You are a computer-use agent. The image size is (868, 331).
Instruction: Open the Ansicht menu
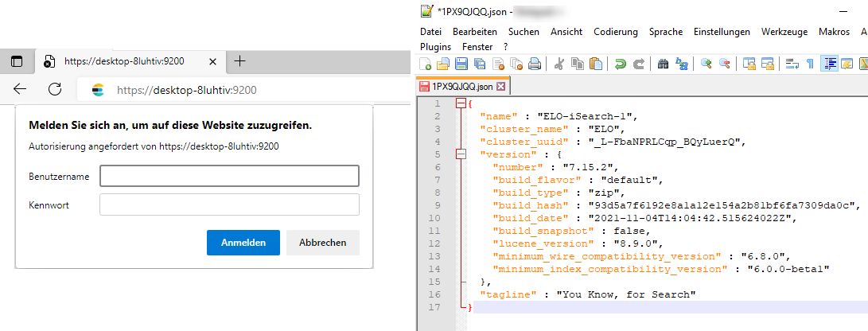[x=566, y=32]
